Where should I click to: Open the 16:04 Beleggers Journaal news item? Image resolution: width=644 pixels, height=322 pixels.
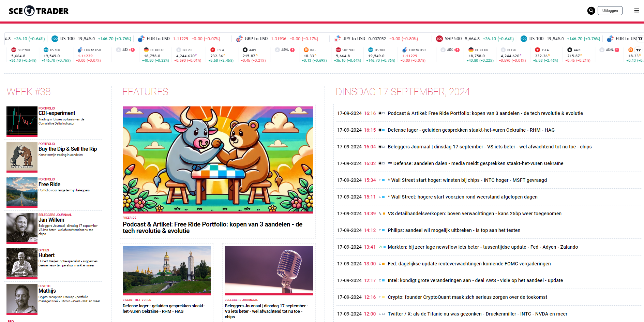(x=490, y=147)
